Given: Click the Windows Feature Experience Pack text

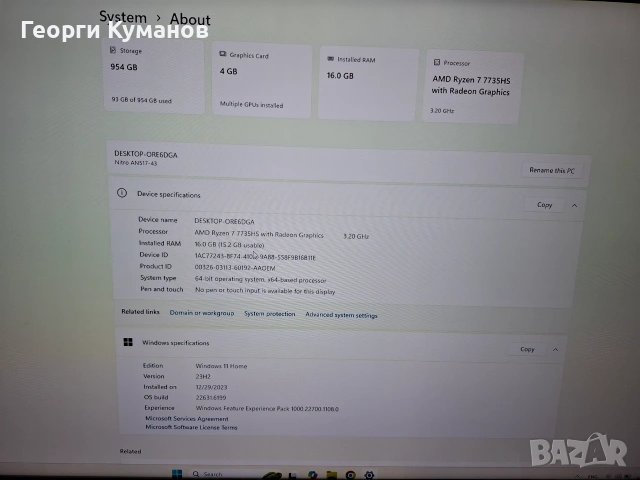Looking at the screenshot, I should click(267, 408).
